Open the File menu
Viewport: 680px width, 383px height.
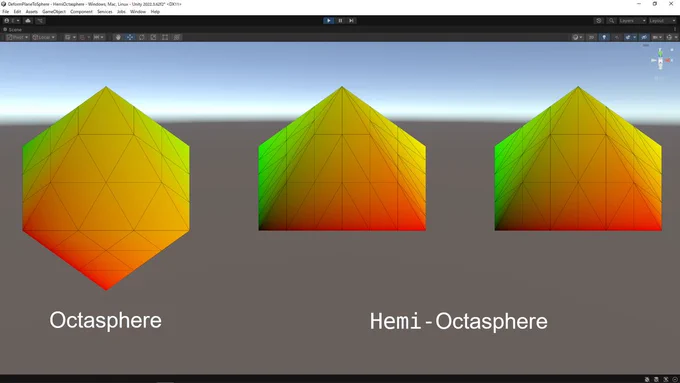6,12
